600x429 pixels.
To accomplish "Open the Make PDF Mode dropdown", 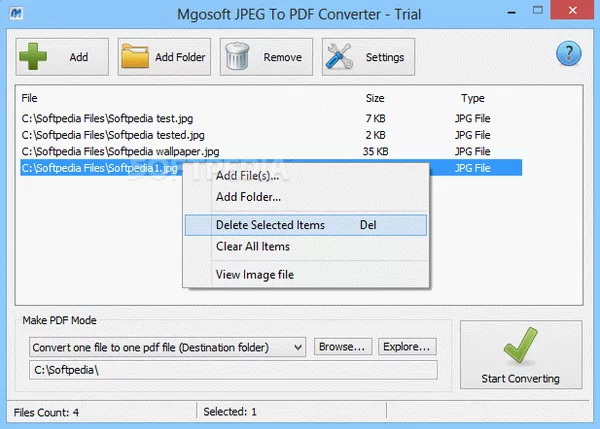I will [x=168, y=347].
